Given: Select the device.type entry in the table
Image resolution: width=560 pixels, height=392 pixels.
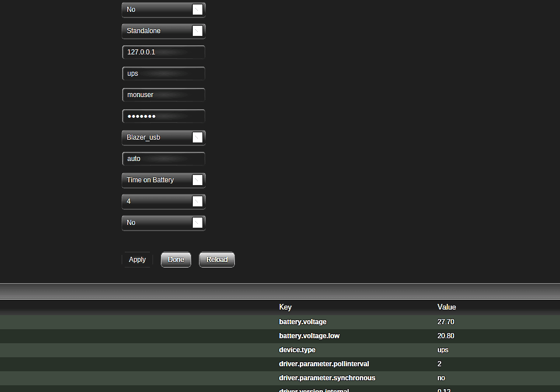Looking at the screenshot, I should tap(336, 349).
